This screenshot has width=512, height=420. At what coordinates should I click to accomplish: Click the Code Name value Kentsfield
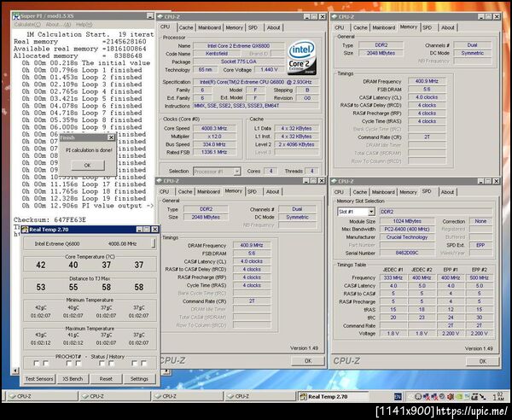[217, 54]
